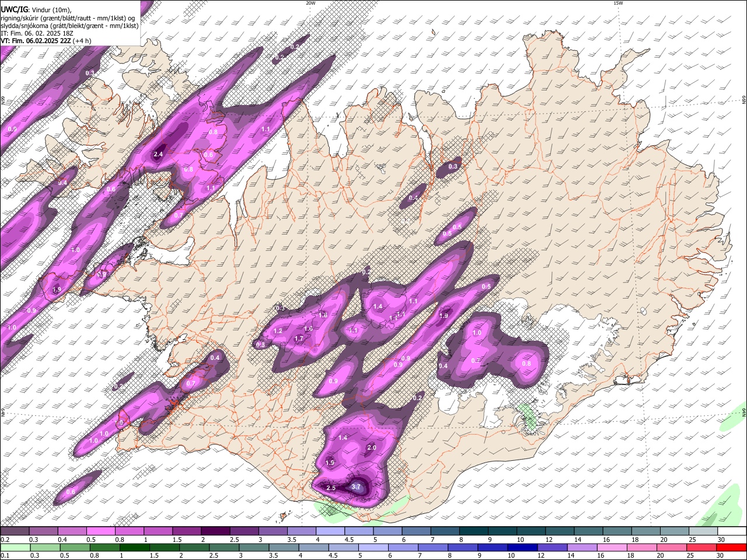The width and height of the screenshot is (747, 560).
Task: Select the palest green rain swatch starting at 0.1
Action: pos(15,547)
